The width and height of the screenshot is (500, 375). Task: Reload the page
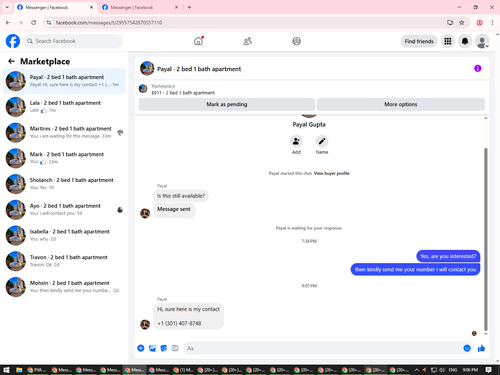coord(33,23)
